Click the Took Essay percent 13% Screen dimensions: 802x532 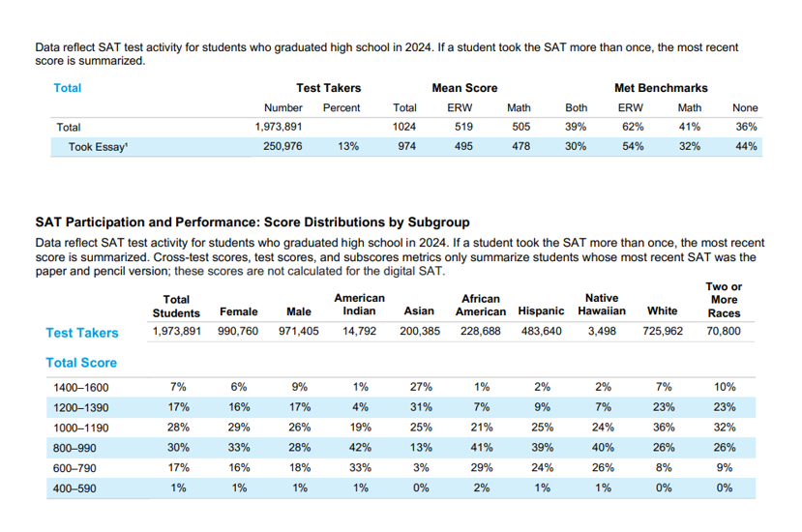348,146
